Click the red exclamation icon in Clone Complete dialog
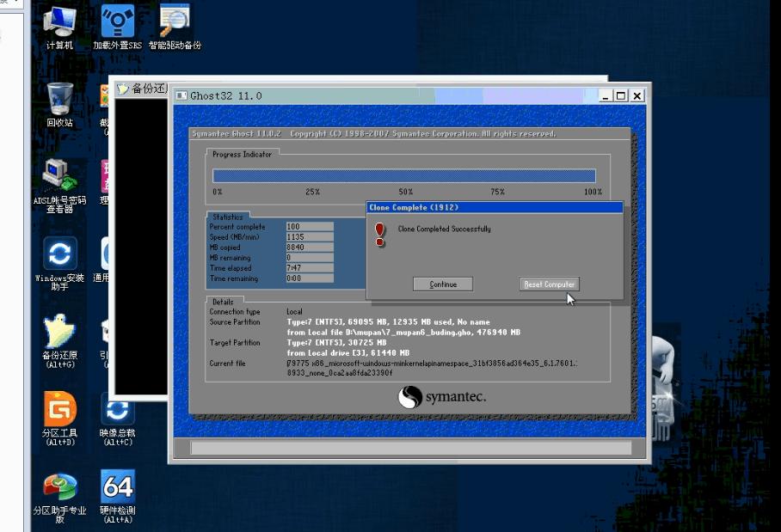 tap(380, 233)
